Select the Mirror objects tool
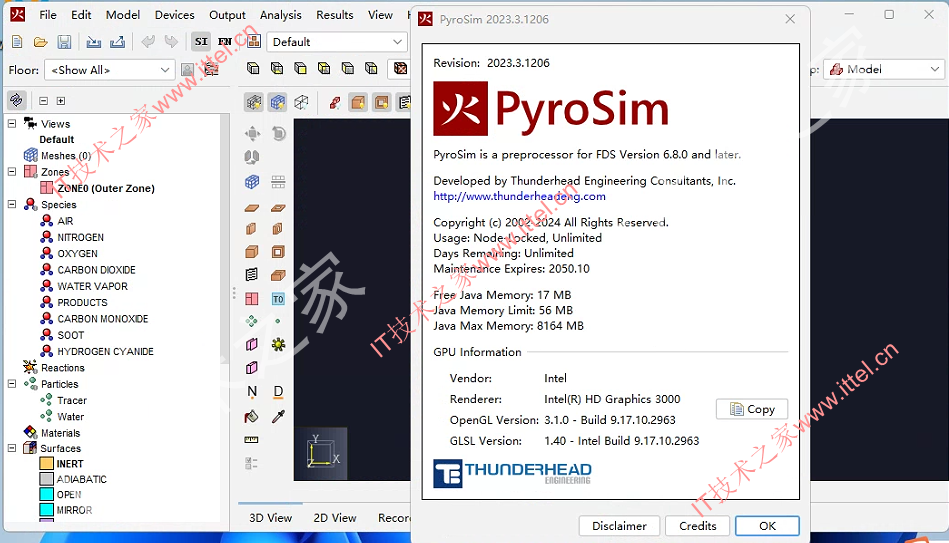This screenshot has height=543, width=949. 252,157
